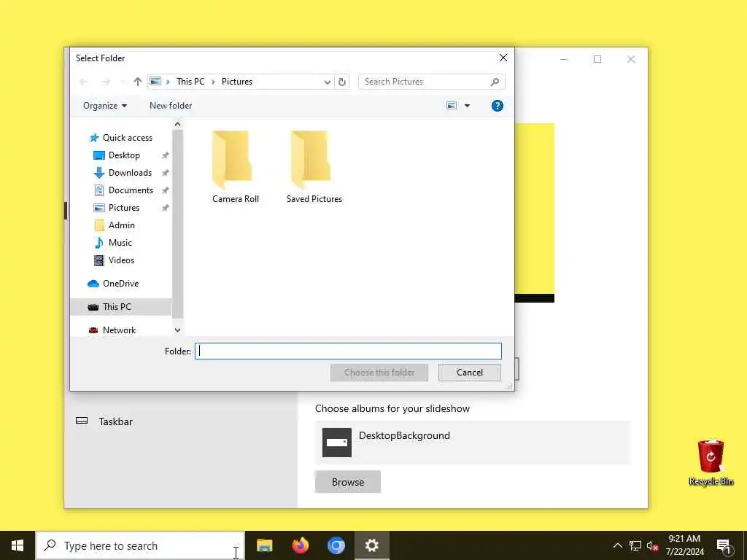Click the search magnifier in Search Pictures
This screenshot has width=747, height=560.
point(495,82)
